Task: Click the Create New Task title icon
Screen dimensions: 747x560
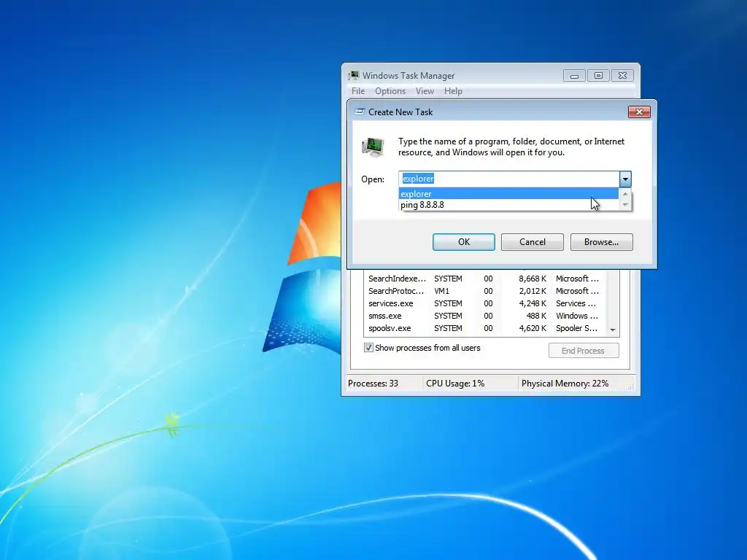Action: 360,112
